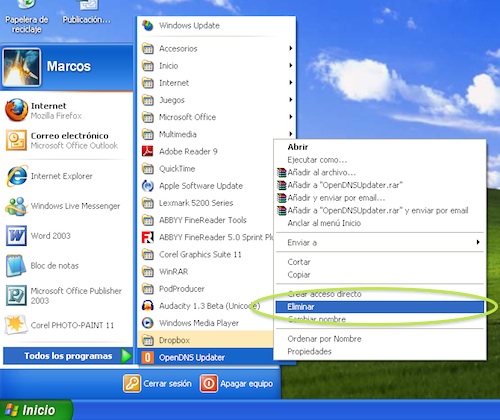Viewport: 500px width, 420px height.
Task: Click the Juegos folder icon
Action: click(x=148, y=100)
